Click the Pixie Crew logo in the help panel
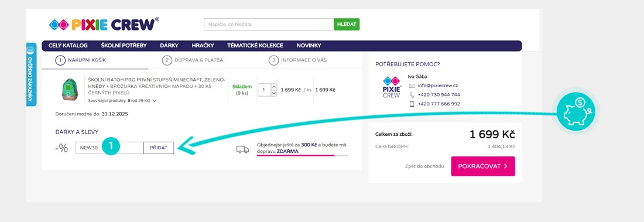 click(392, 87)
